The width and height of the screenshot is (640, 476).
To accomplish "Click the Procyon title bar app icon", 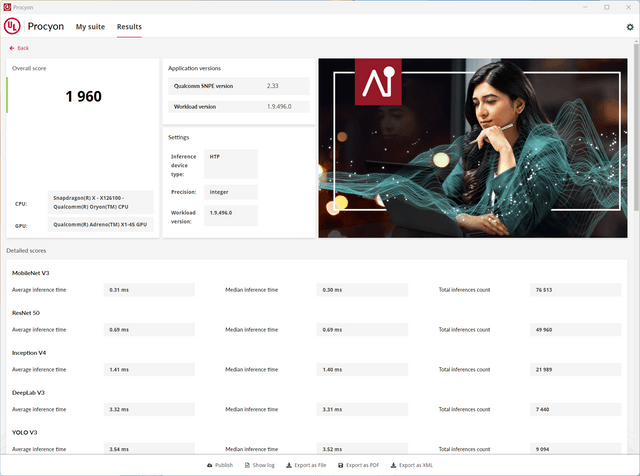I will [x=7, y=7].
